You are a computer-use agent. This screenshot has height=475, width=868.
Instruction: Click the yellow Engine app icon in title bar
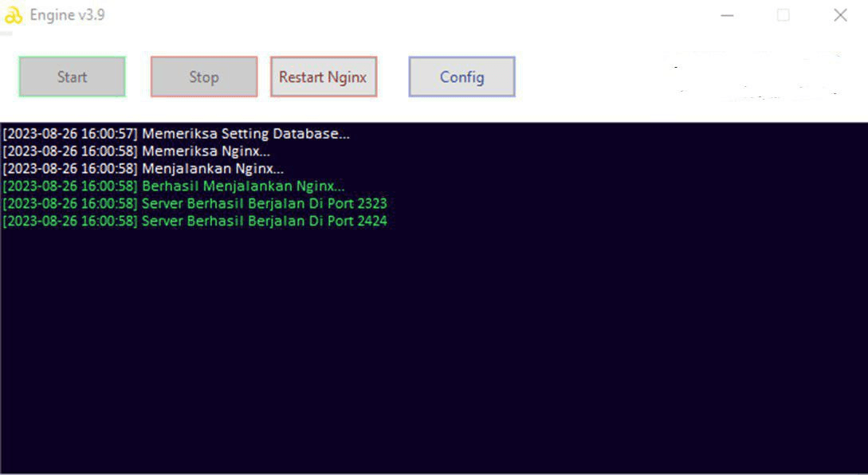coord(14,16)
